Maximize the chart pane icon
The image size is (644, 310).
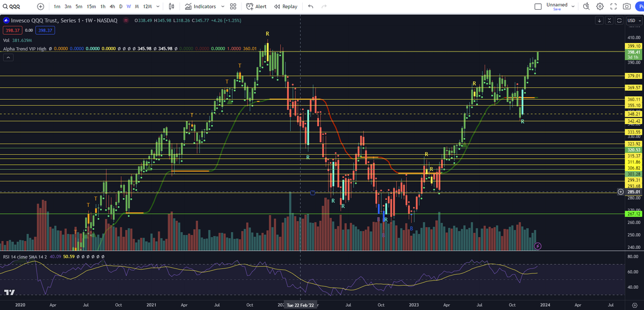(x=619, y=20)
